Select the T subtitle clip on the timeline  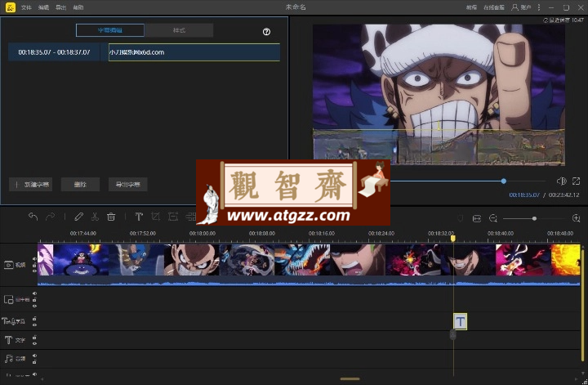point(460,321)
